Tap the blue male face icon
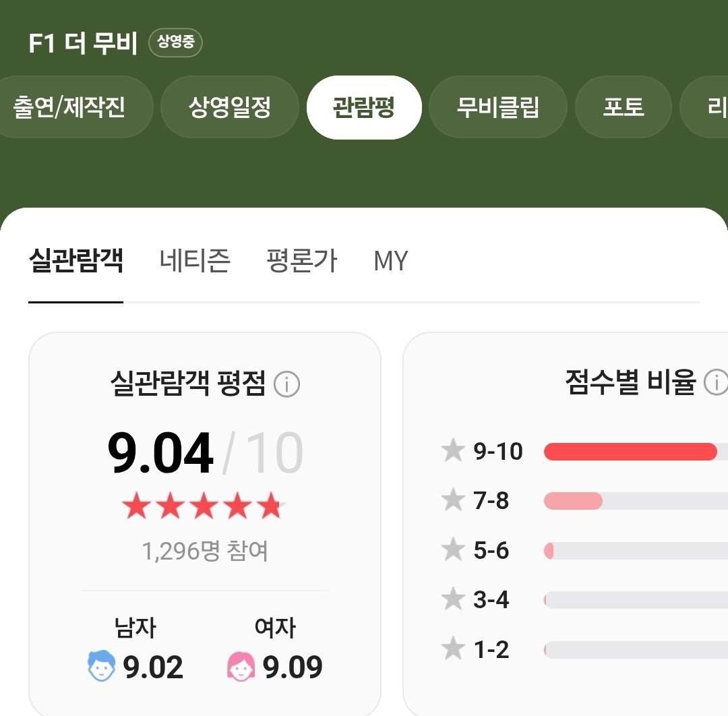 pyautogui.click(x=101, y=666)
